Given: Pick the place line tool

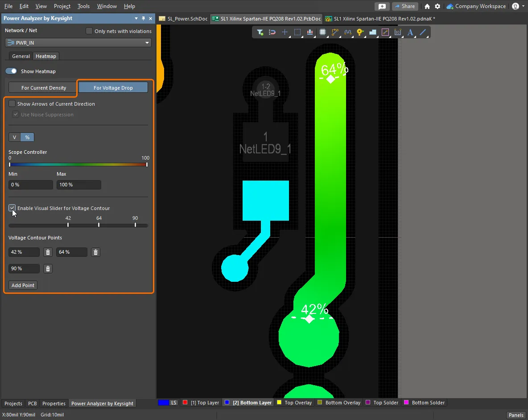Looking at the screenshot, I should coord(423,32).
